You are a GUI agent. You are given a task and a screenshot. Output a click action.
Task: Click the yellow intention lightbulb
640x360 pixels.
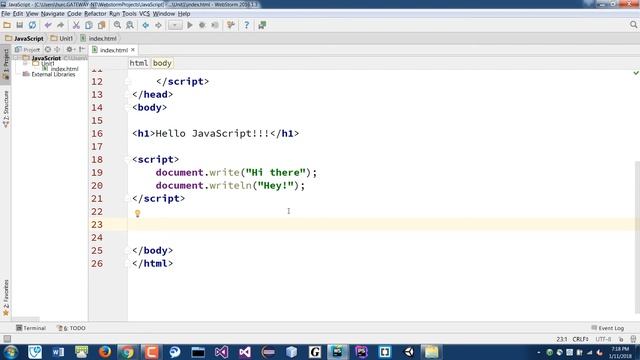coord(138,213)
